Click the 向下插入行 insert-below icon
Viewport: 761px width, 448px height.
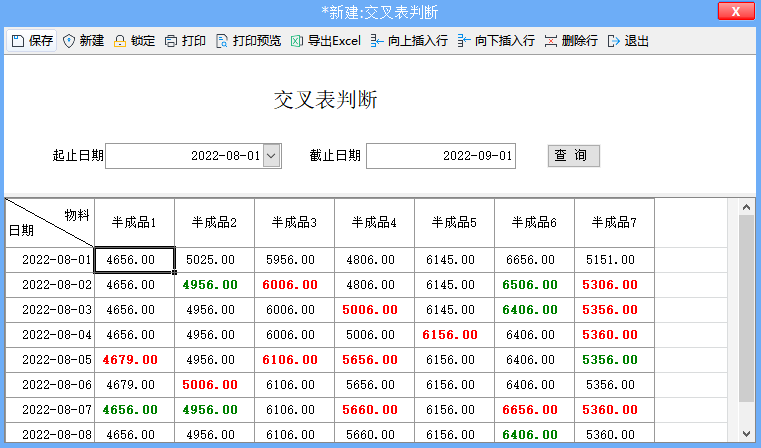(x=463, y=41)
